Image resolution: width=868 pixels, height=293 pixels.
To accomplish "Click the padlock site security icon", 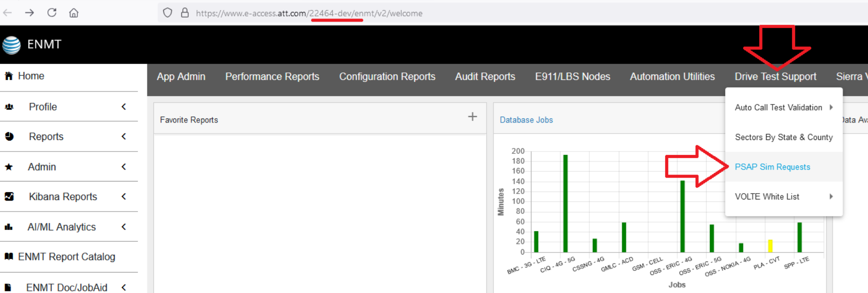I will (x=185, y=13).
